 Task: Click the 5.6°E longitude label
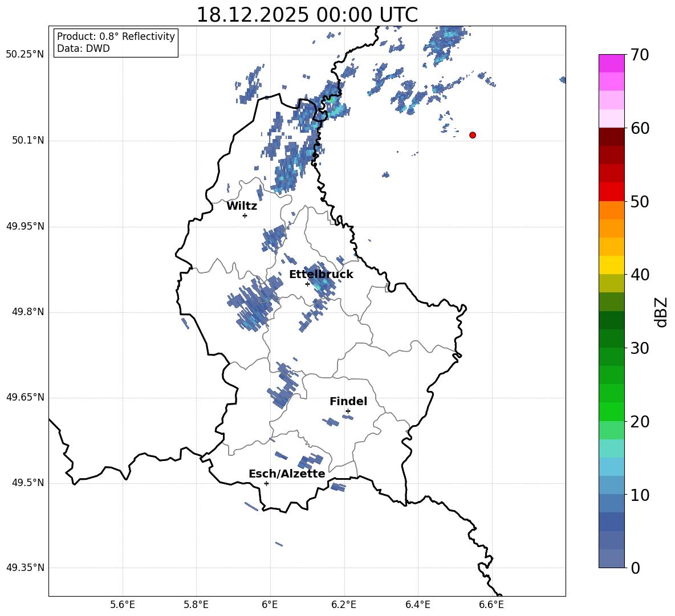pos(123,605)
